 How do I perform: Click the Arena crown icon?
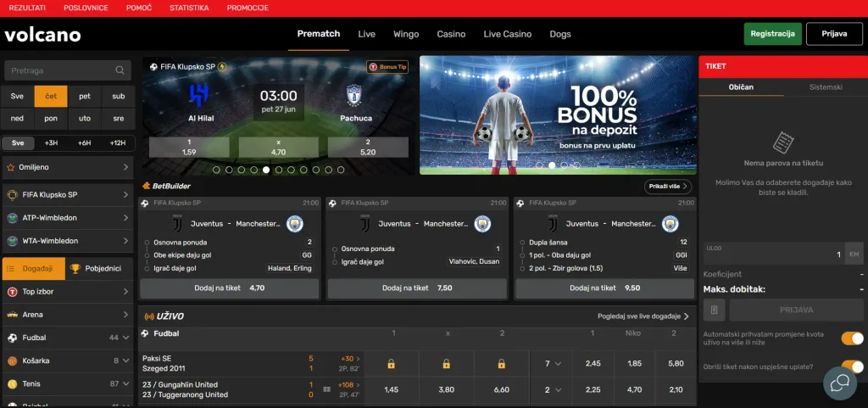[12, 315]
